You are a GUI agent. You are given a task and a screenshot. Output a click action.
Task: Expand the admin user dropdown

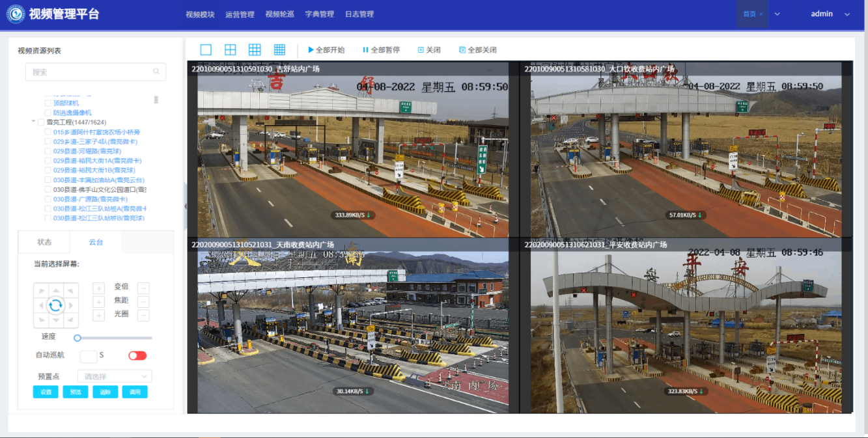click(x=847, y=14)
